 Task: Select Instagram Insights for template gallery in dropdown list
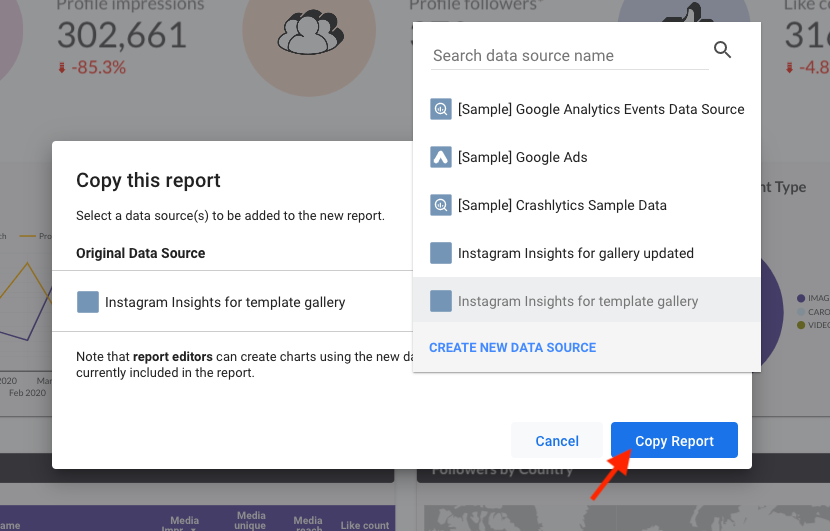[x=587, y=301]
